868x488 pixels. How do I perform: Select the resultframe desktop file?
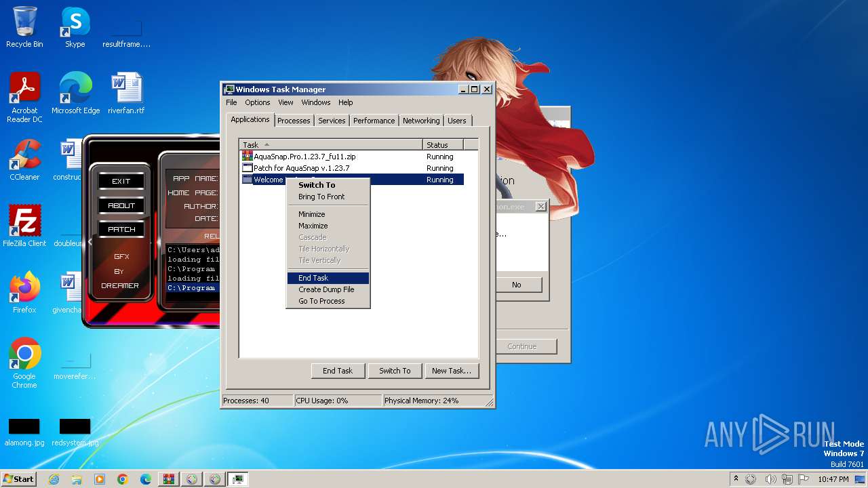tap(126, 34)
